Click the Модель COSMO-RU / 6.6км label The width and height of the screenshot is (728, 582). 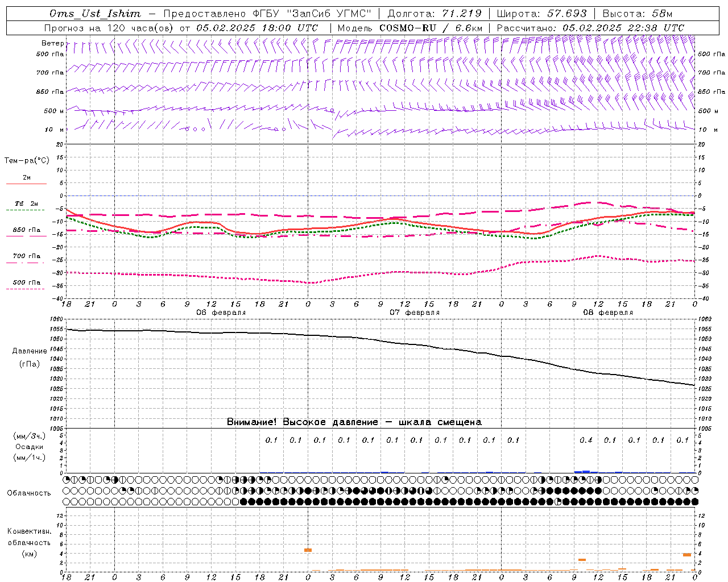(410, 28)
